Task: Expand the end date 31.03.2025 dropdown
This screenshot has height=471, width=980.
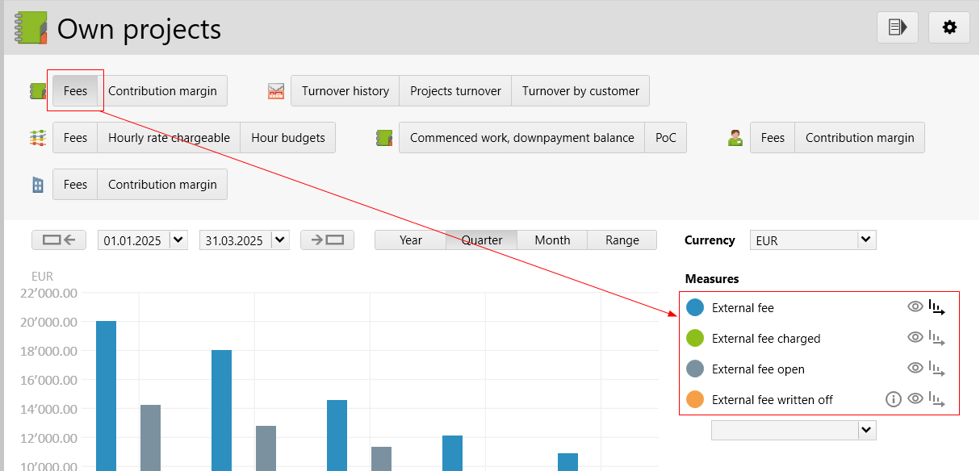Action: 280,240
